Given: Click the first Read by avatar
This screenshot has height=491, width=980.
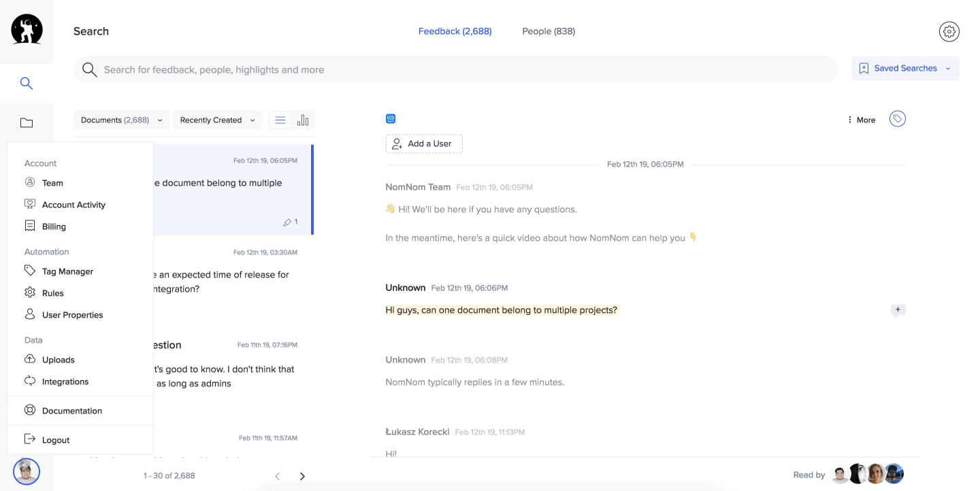Looking at the screenshot, I should (x=841, y=474).
